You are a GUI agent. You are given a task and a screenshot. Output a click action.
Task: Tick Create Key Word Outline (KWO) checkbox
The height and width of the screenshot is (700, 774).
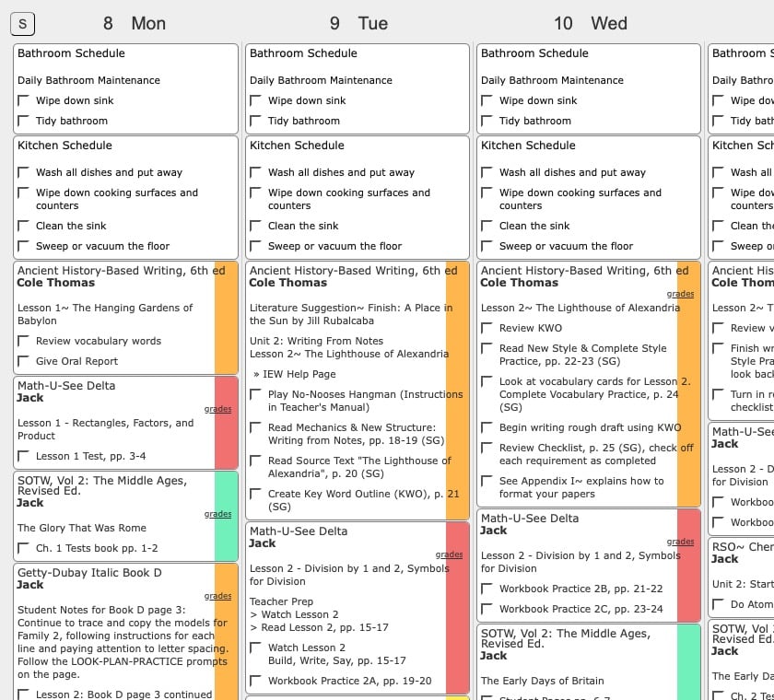[255, 494]
